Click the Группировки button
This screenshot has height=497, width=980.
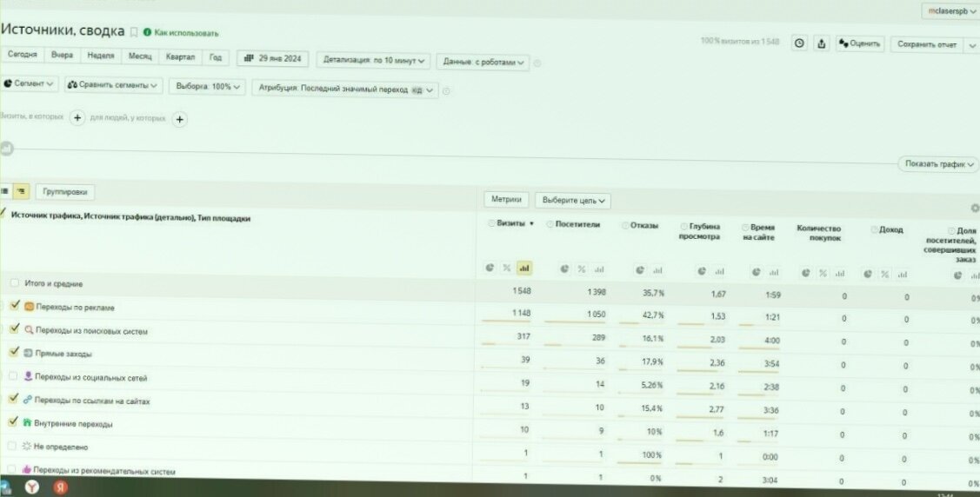[x=65, y=192]
